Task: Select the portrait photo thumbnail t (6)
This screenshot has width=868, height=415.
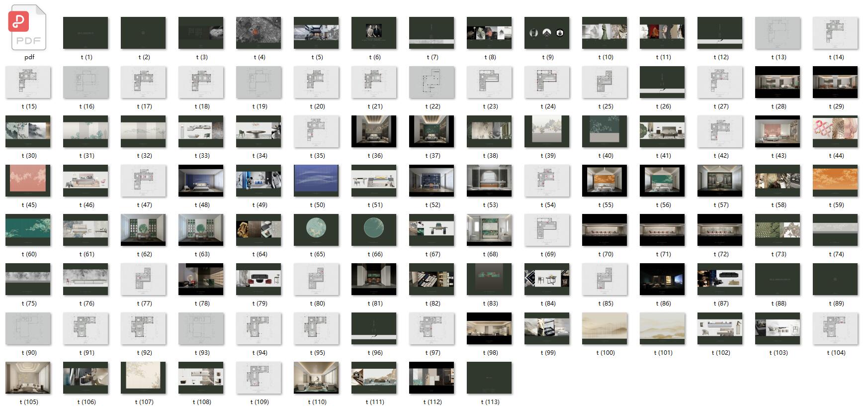Action: pos(374,33)
